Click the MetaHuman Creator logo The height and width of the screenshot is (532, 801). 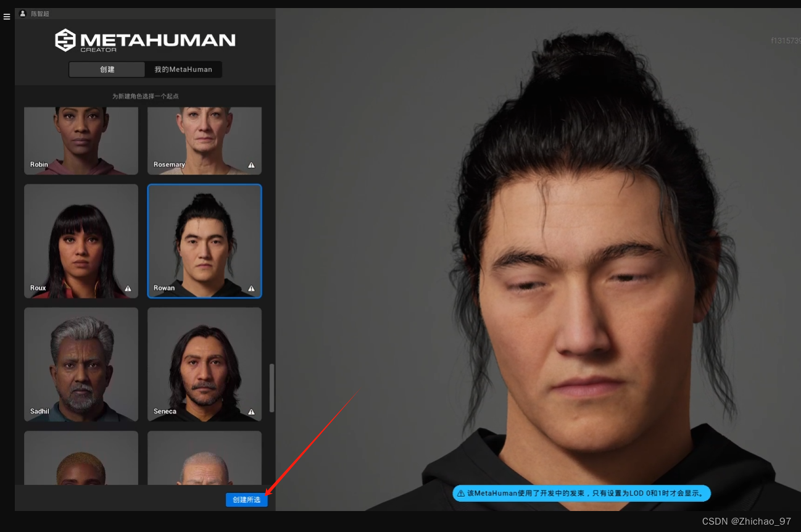(x=145, y=41)
